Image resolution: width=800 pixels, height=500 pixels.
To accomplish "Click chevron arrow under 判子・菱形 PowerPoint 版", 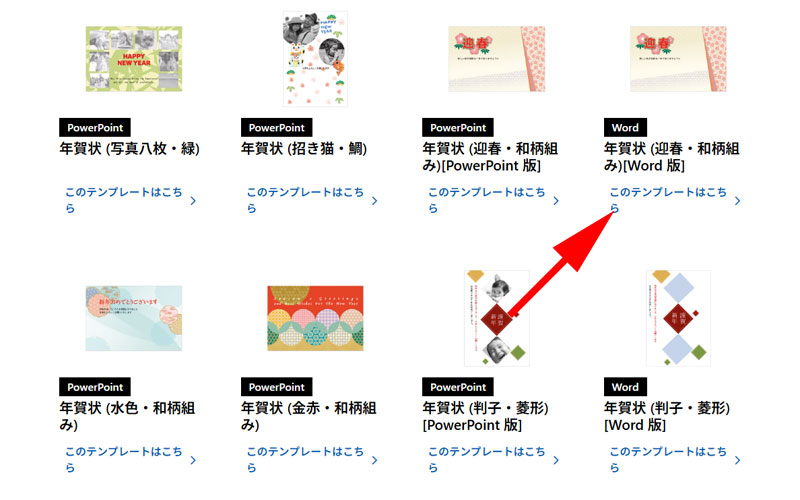I will pyautogui.click(x=556, y=460).
